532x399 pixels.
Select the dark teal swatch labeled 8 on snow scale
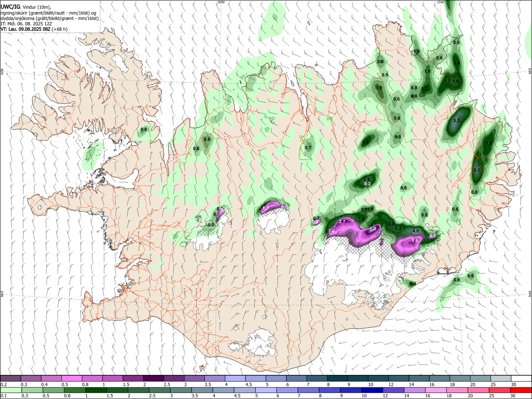(x=337, y=379)
